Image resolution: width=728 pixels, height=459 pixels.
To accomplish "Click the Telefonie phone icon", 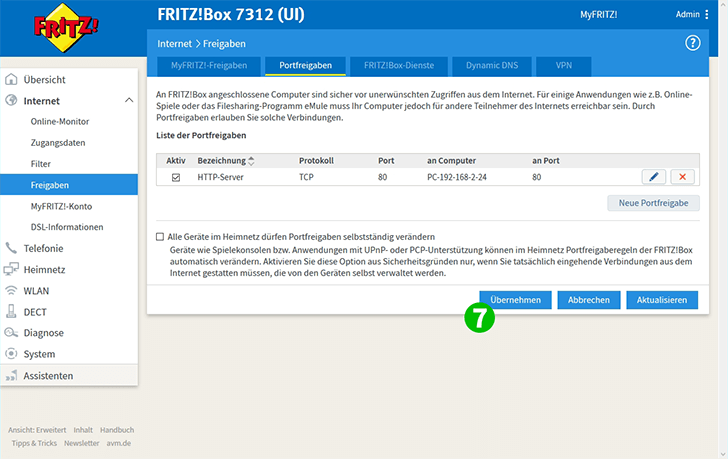I will 11,248.
